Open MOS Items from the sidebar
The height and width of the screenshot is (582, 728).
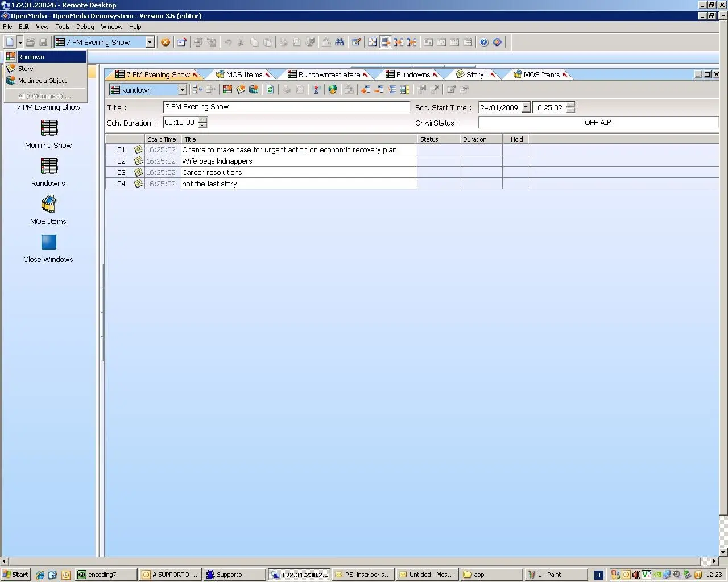[x=49, y=204]
